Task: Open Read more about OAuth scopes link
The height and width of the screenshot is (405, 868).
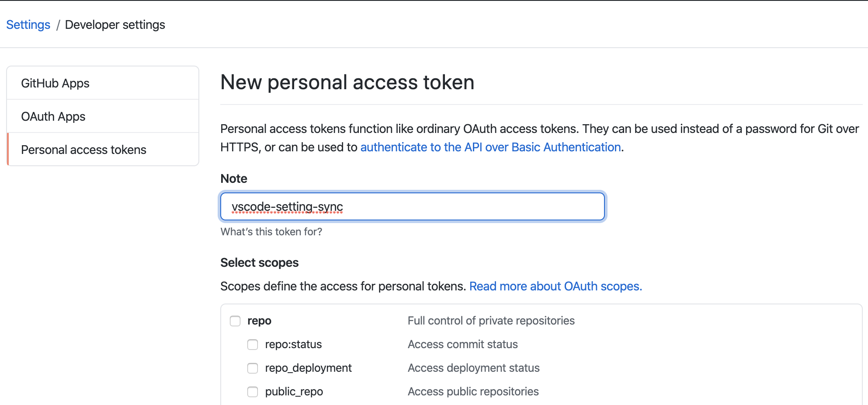Action: point(555,286)
